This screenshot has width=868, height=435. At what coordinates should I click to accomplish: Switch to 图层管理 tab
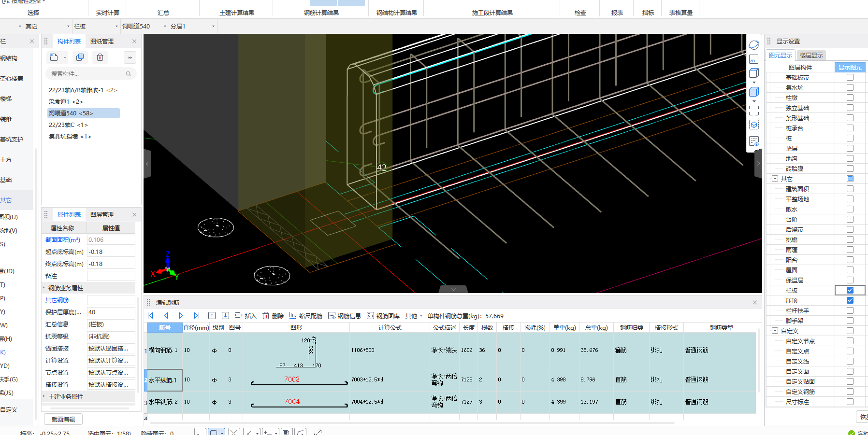pos(102,215)
